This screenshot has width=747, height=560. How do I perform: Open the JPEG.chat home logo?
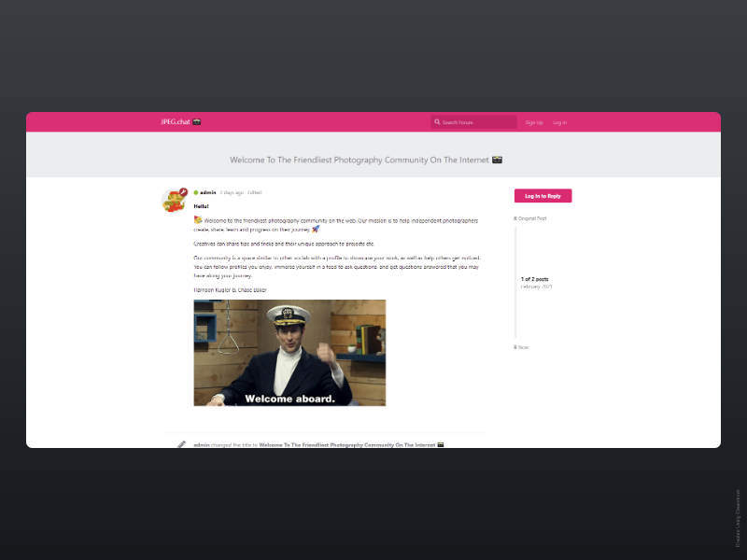pos(180,122)
